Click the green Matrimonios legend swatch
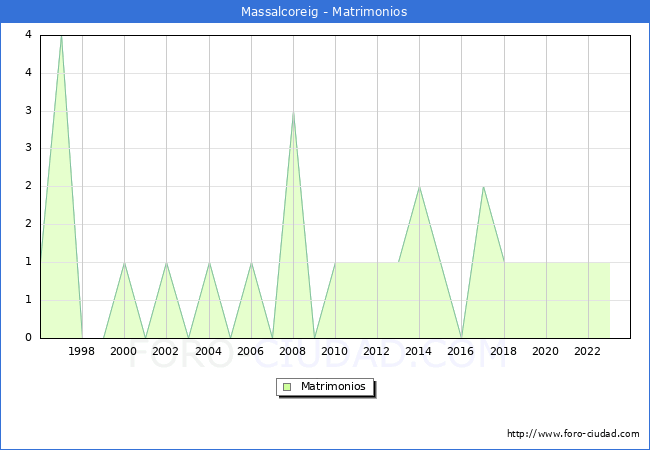This screenshot has width=650, height=450. point(287,387)
